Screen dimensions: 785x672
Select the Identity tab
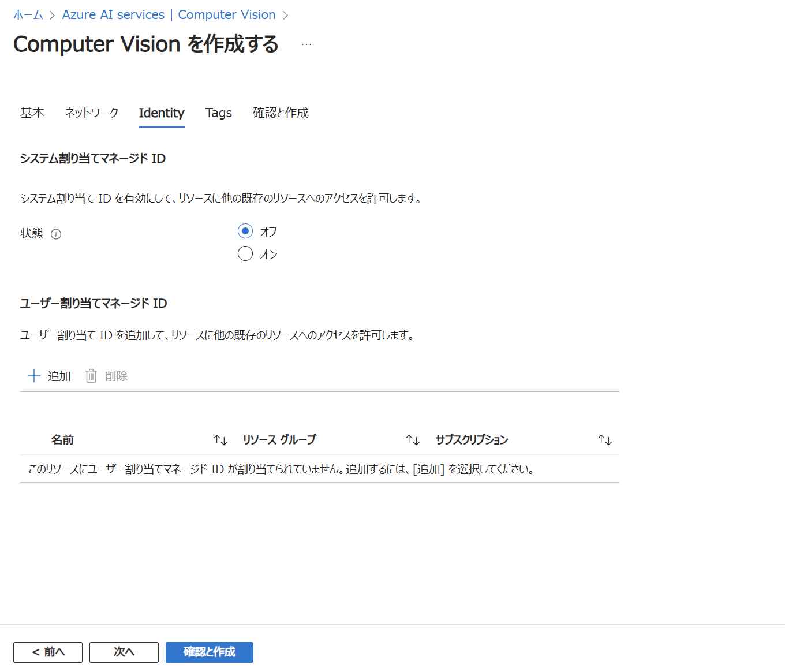point(162,113)
